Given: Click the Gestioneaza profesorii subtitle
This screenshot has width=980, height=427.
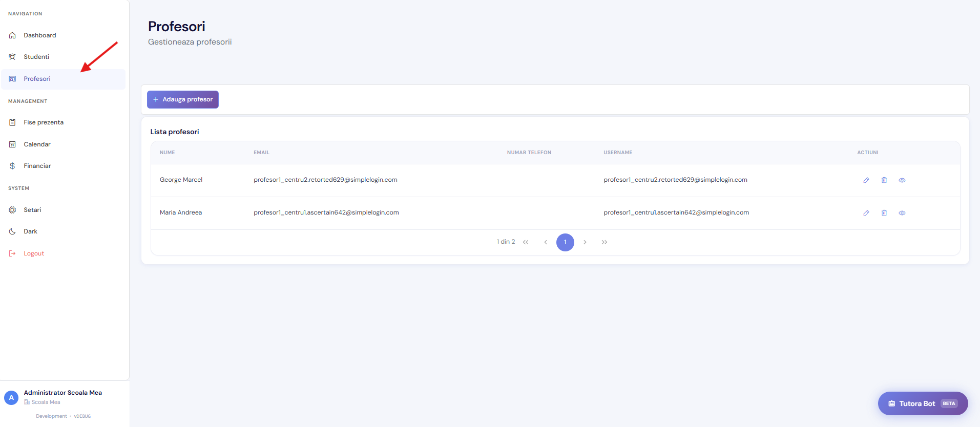Looking at the screenshot, I should coord(190,42).
